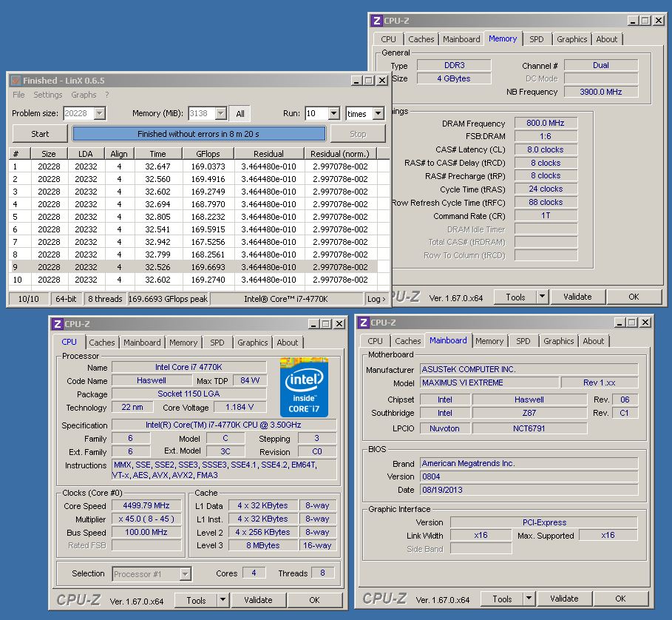Image resolution: width=672 pixels, height=620 pixels.
Task: Open the Log panel button in LinX
Action: [376, 299]
